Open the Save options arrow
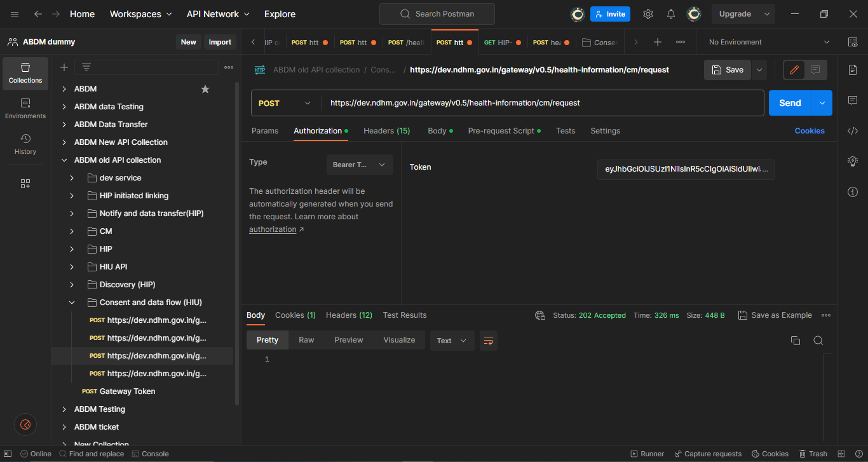868x462 pixels. coord(759,70)
